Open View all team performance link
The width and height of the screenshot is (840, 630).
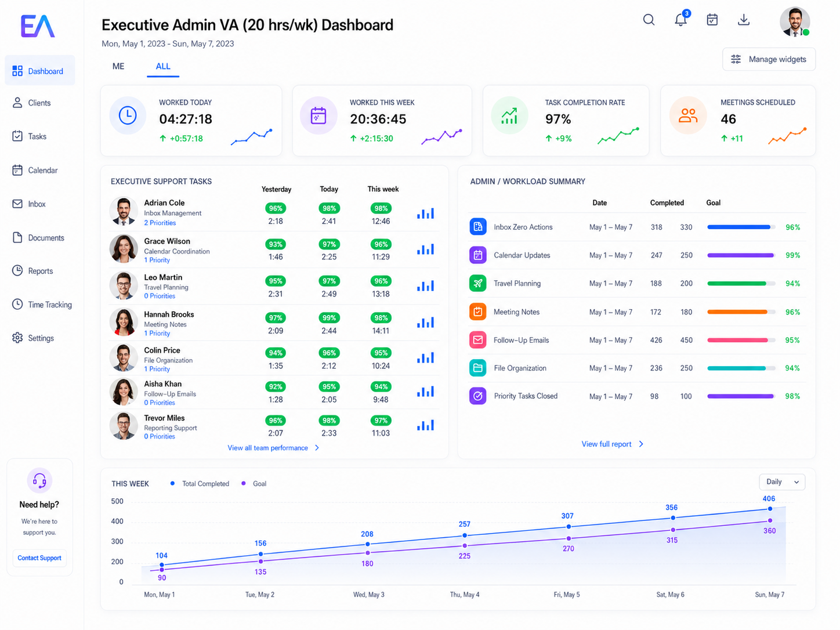(x=268, y=448)
